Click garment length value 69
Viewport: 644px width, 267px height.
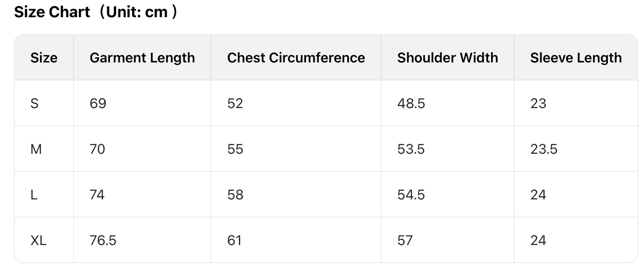(x=98, y=103)
